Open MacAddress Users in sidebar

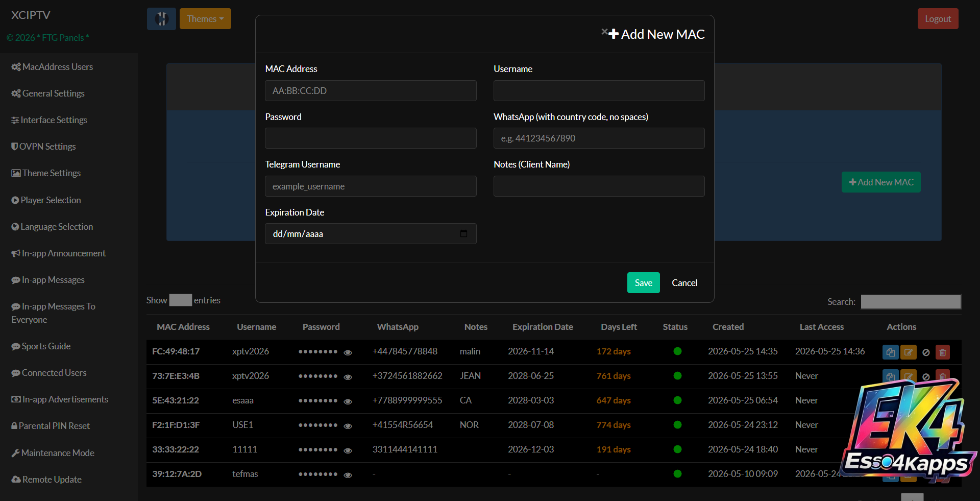coord(52,67)
